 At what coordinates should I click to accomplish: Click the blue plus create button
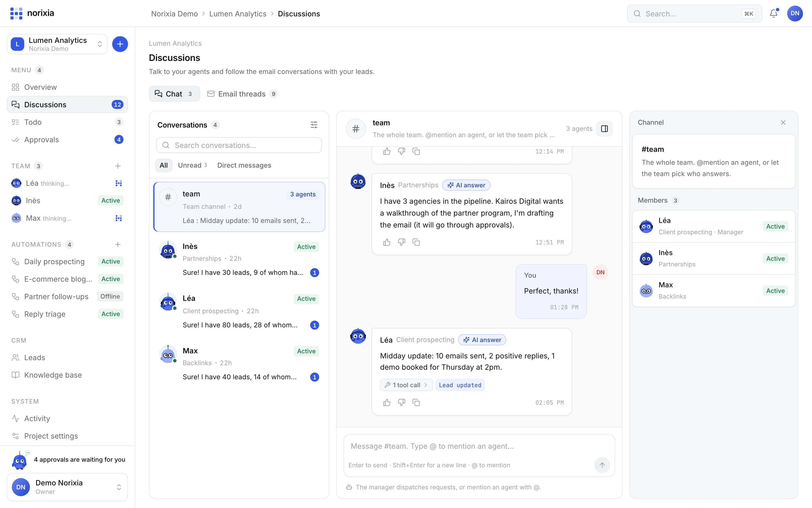point(120,44)
